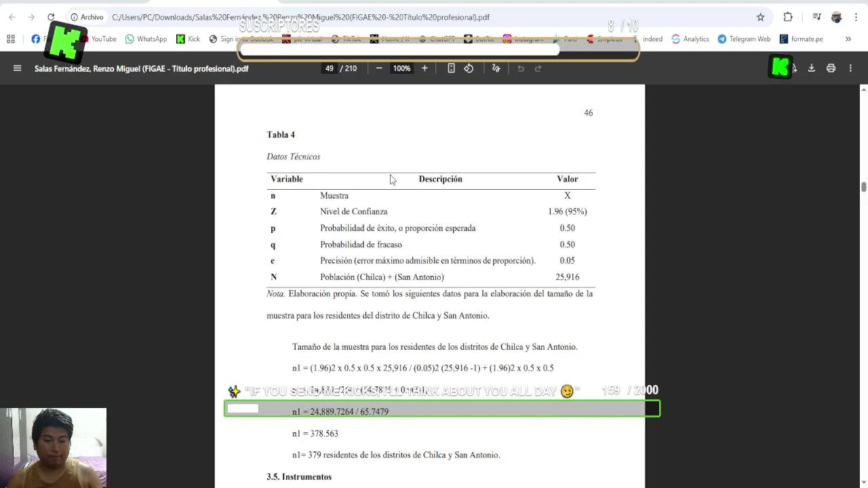
Task: Activate the PDF annotation draw tool
Action: 496,68
